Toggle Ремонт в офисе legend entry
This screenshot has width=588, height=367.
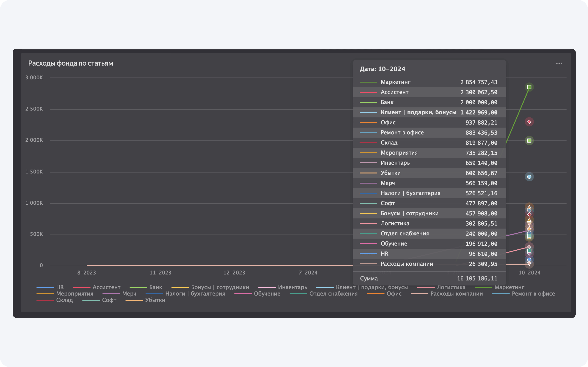533,294
